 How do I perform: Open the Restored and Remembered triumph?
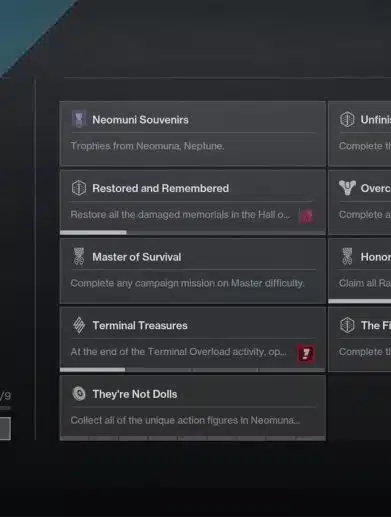[193, 202]
